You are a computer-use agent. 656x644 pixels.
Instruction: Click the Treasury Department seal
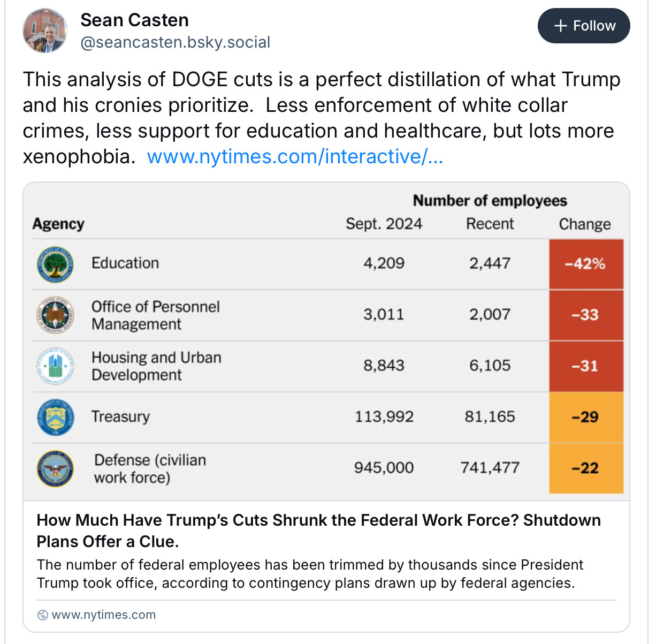click(x=55, y=417)
